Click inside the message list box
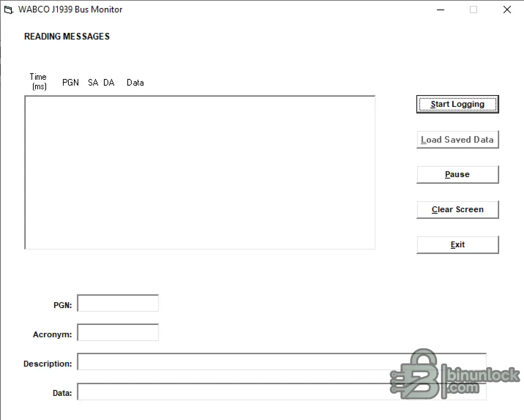The image size is (524, 420). tap(200, 172)
